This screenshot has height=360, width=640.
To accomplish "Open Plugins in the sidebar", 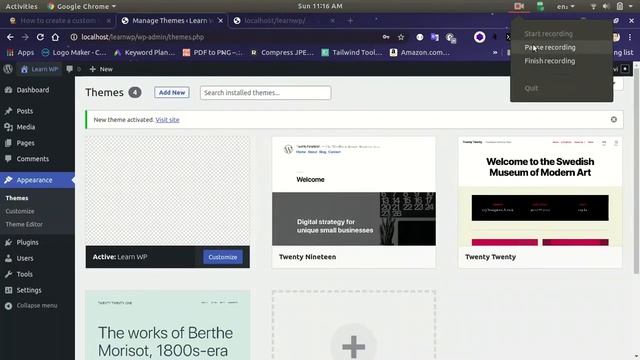I will (27, 242).
